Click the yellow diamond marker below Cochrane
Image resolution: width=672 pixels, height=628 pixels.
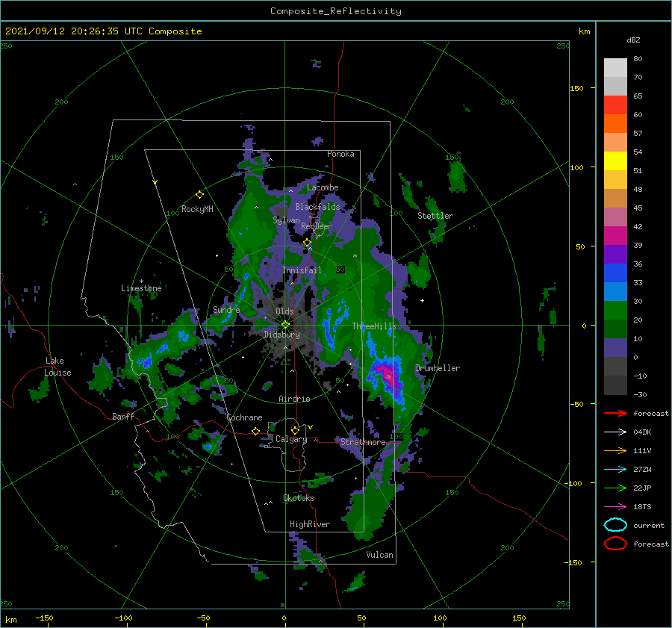(255, 431)
